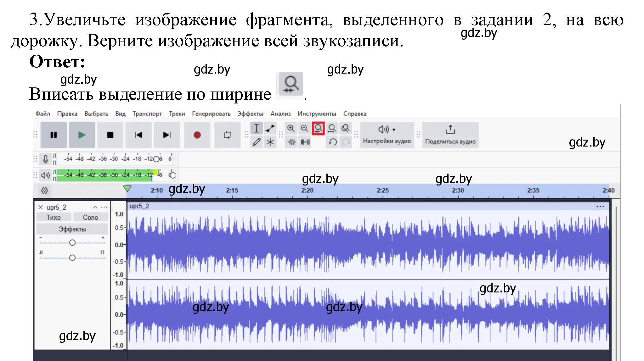The width and height of the screenshot is (644, 361).
Task: Silence audio selection icon
Action: tap(305, 142)
